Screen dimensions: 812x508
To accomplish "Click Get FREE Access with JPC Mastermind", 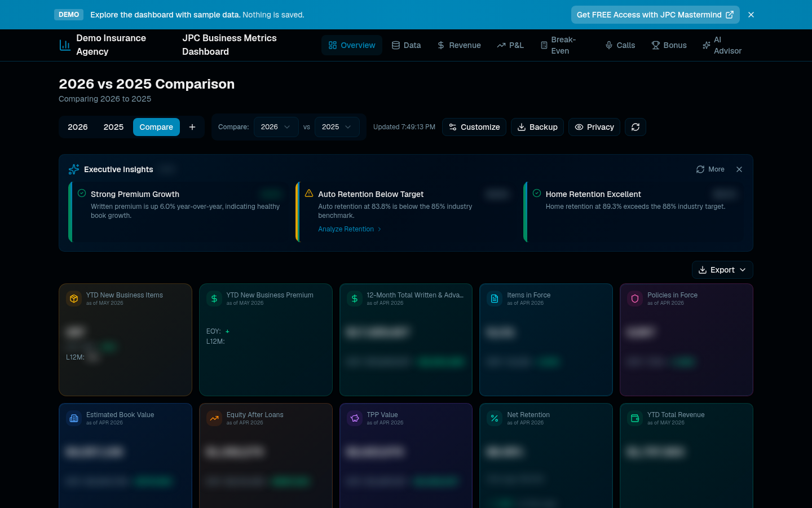I will click(655, 15).
